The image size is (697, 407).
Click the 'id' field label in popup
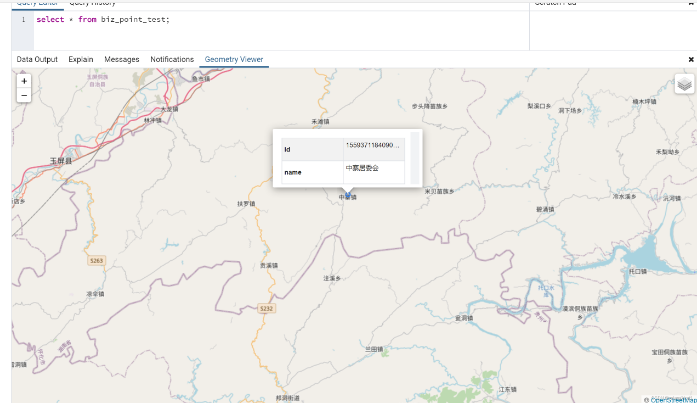287,149
